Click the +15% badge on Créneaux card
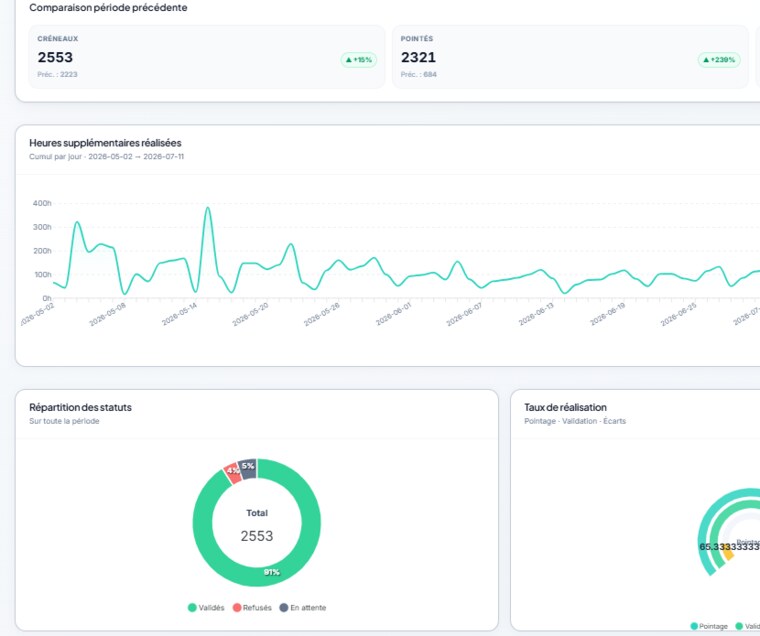 [x=359, y=60]
